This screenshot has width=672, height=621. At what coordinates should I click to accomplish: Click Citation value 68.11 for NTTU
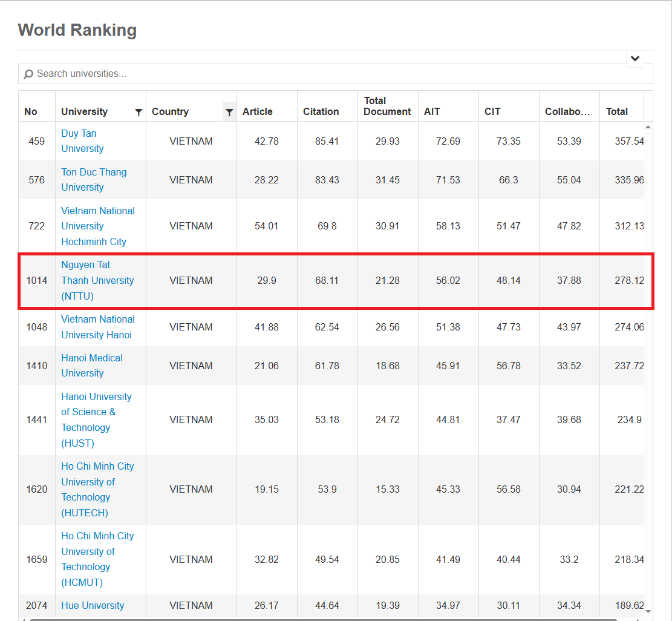[x=327, y=280]
